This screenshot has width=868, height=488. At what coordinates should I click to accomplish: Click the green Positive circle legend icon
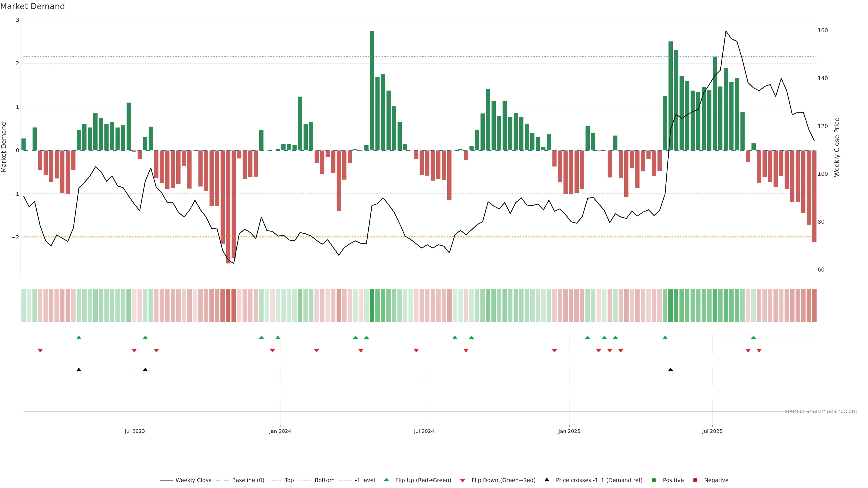pyautogui.click(x=654, y=480)
